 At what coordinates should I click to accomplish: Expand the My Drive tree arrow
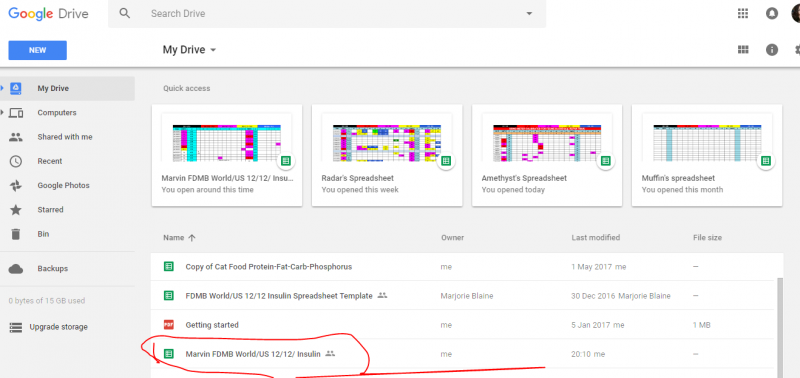tap(2, 88)
